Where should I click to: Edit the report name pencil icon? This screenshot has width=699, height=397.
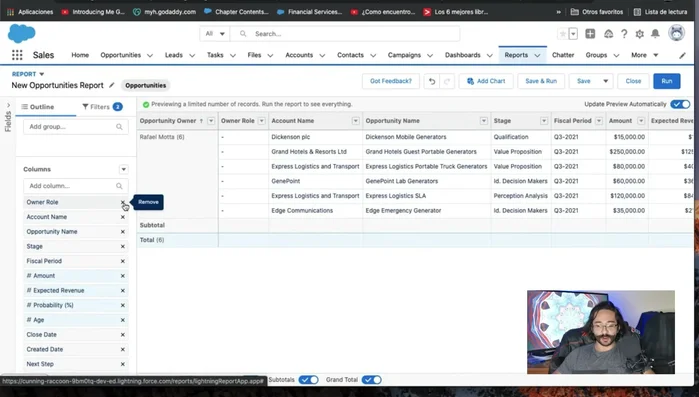click(x=112, y=85)
